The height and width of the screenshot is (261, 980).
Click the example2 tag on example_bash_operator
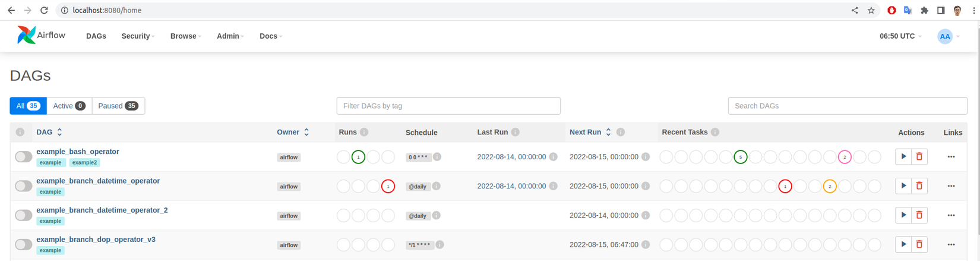pyautogui.click(x=84, y=162)
